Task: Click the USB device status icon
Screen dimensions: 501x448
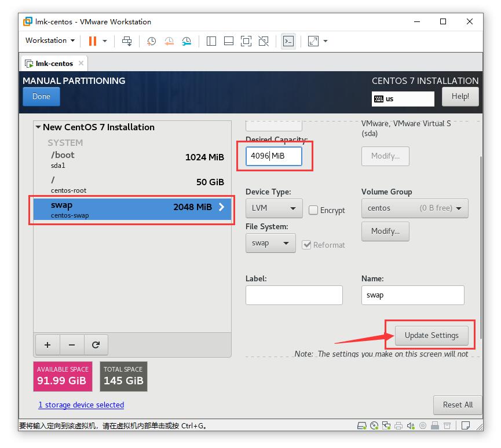Action: [x=435, y=425]
